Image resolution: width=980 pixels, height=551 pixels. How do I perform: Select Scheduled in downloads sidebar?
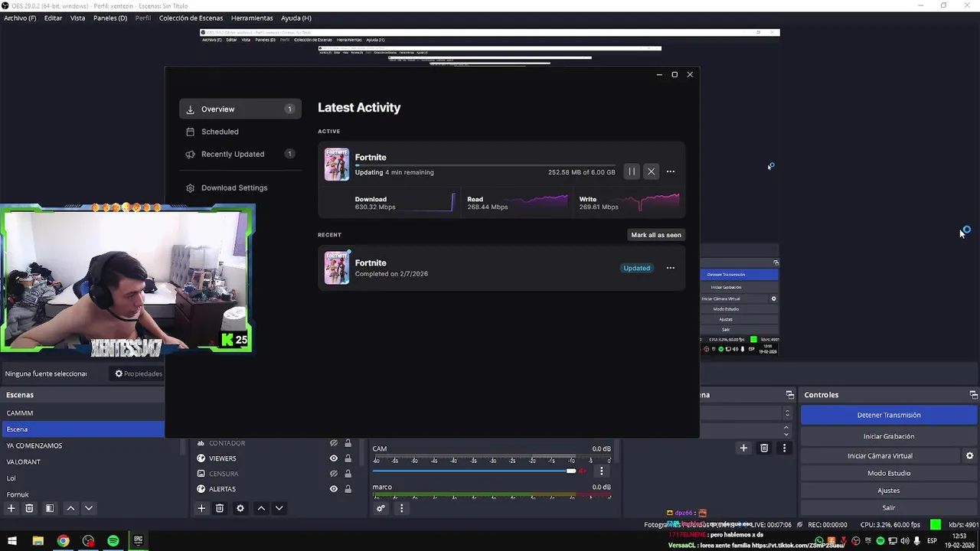coord(240,132)
